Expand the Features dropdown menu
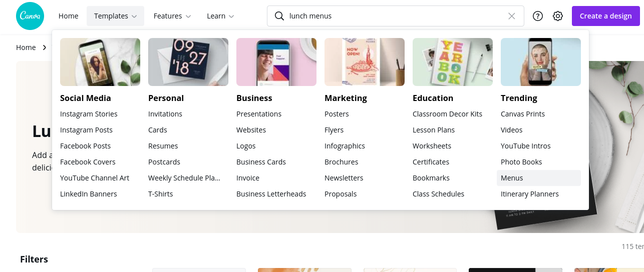Image resolution: width=644 pixels, height=272 pixels. click(172, 16)
